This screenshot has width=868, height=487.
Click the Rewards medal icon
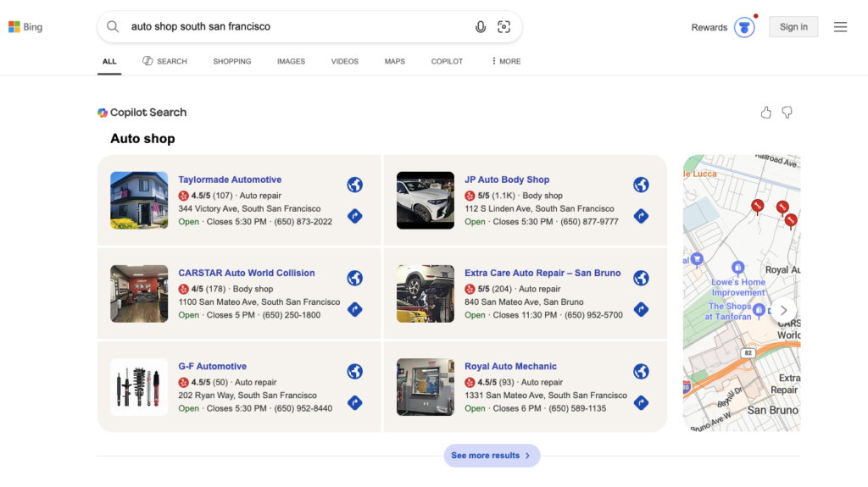coord(744,27)
